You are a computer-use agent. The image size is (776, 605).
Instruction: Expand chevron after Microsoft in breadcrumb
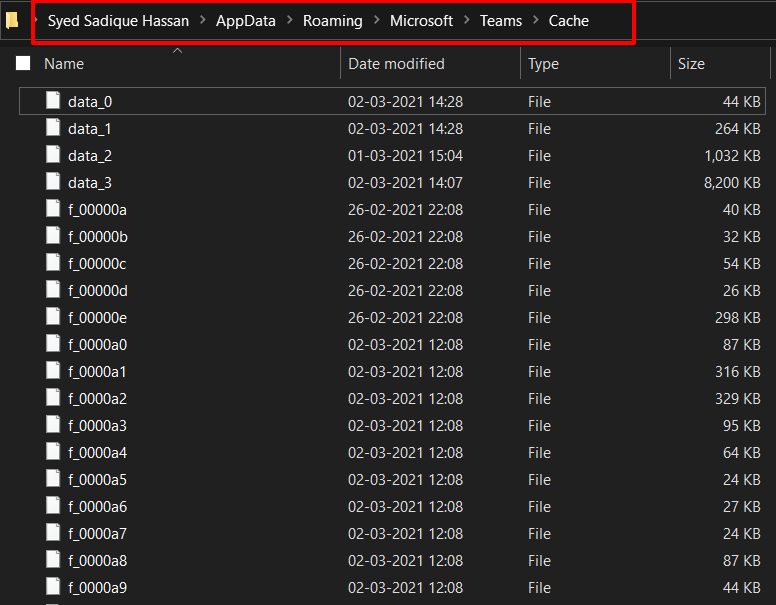click(x=466, y=21)
